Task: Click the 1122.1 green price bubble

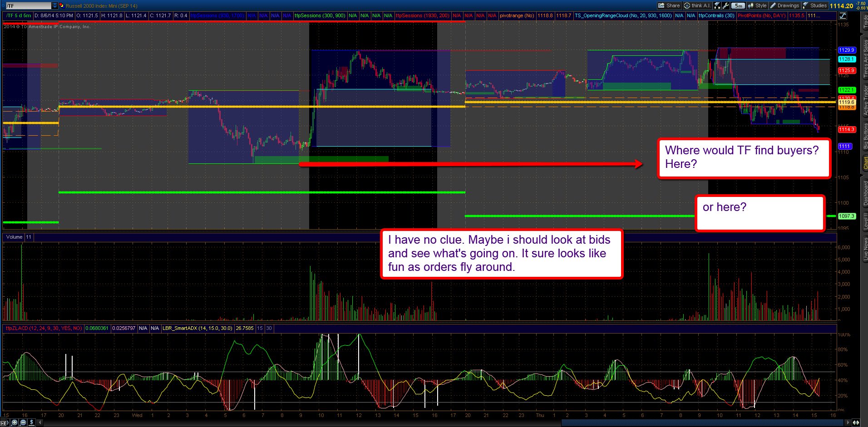Action: click(847, 90)
